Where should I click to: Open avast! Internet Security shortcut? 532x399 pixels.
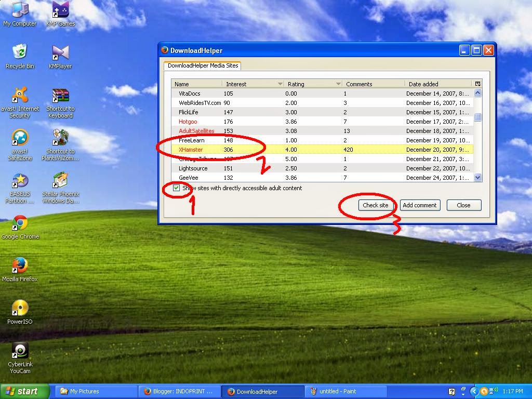click(20, 102)
